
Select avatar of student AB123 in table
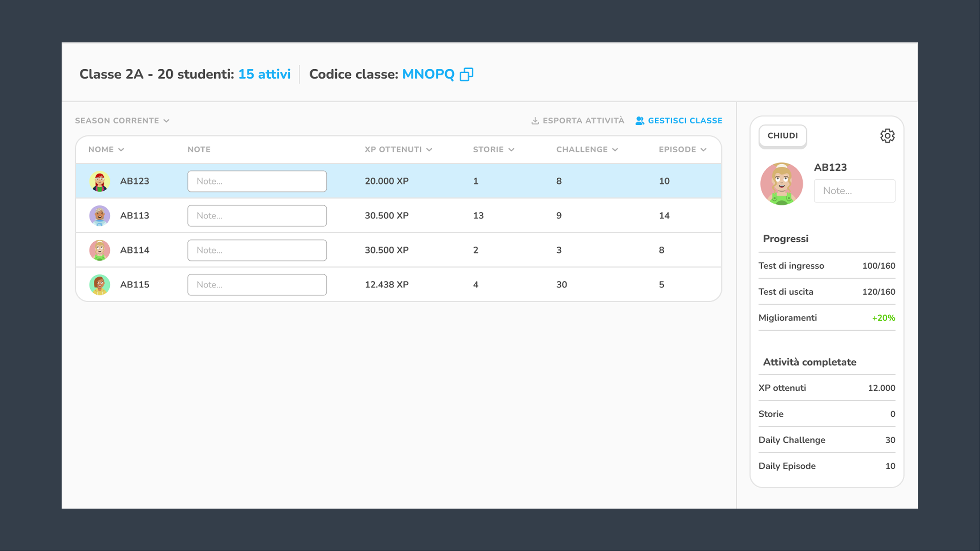point(100,181)
